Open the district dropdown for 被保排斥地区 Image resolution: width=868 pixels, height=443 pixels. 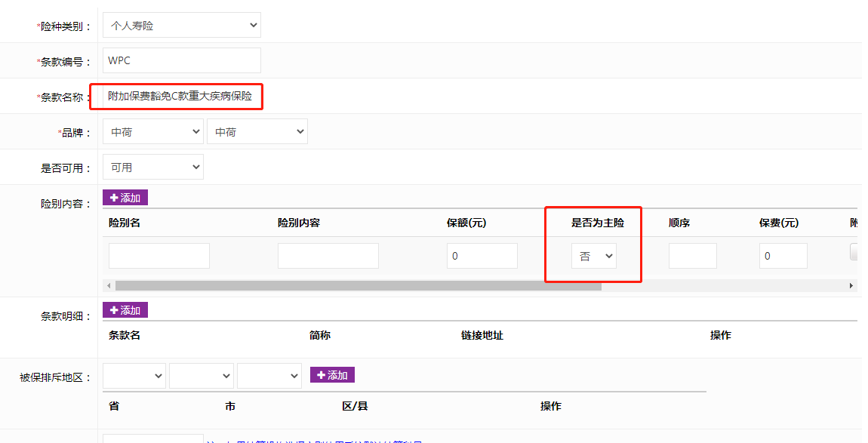[269, 376]
